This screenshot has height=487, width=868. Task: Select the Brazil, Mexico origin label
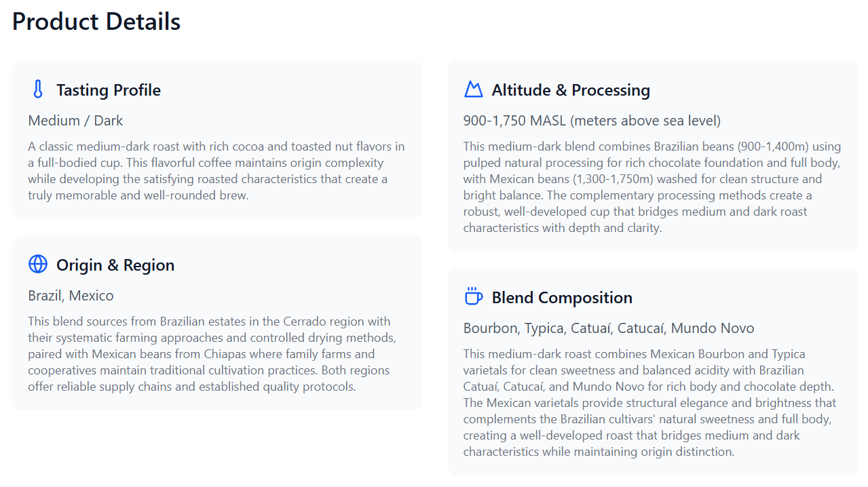pos(71,296)
